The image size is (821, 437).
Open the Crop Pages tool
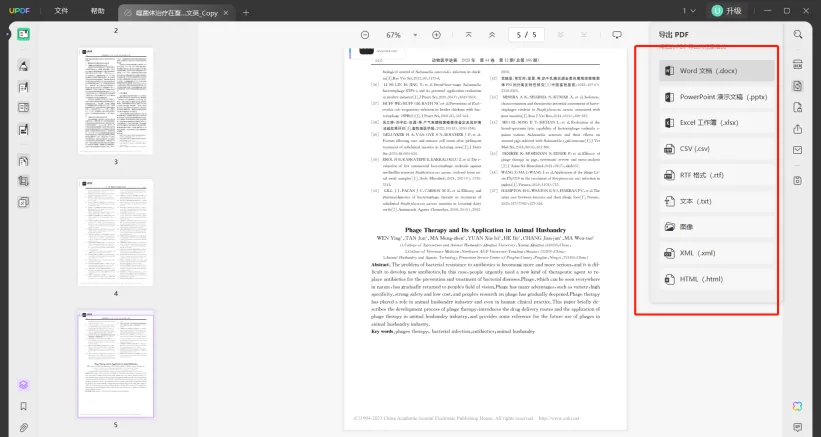click(x=23, y=181)
